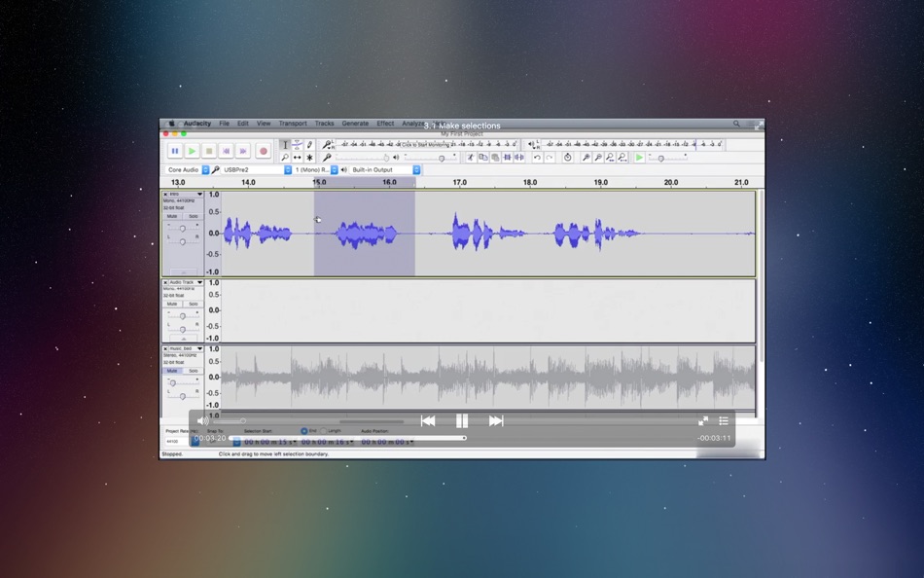Pick the Draw tool pencil
The image size is (924, 578).
click(x=309, y=143)
